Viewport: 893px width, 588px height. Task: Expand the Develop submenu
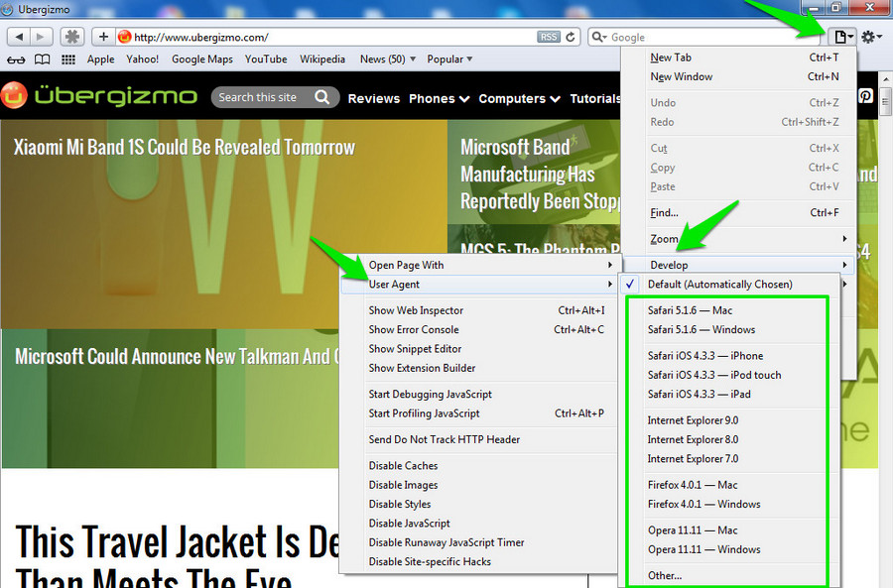point(738,265)
